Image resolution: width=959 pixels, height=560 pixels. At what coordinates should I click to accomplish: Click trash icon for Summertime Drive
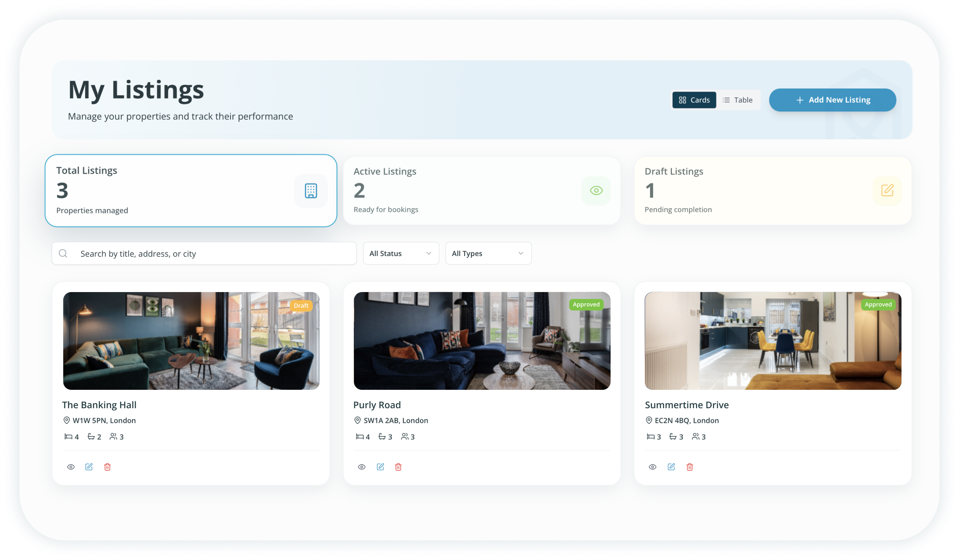pyautogui.click(x=690, y=467)
